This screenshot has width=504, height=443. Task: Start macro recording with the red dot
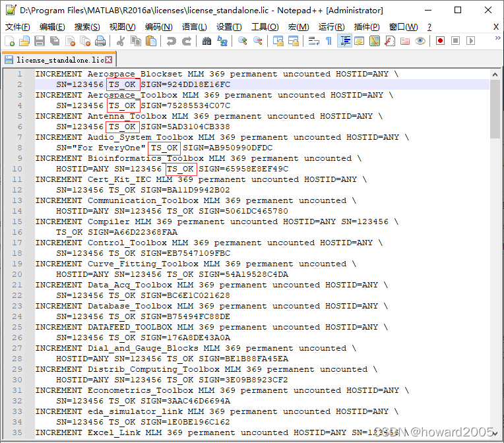441,41
